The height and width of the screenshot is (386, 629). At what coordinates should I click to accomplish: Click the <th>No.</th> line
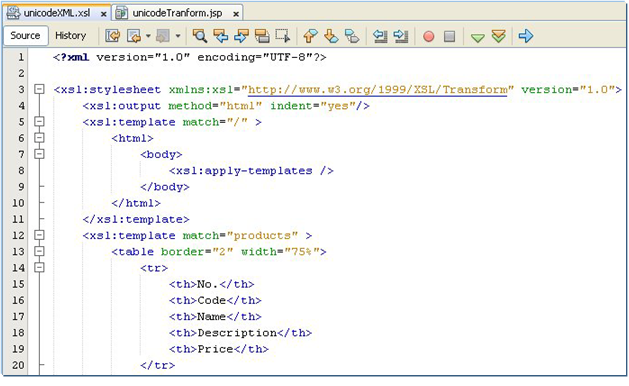(x=211, y=284)
